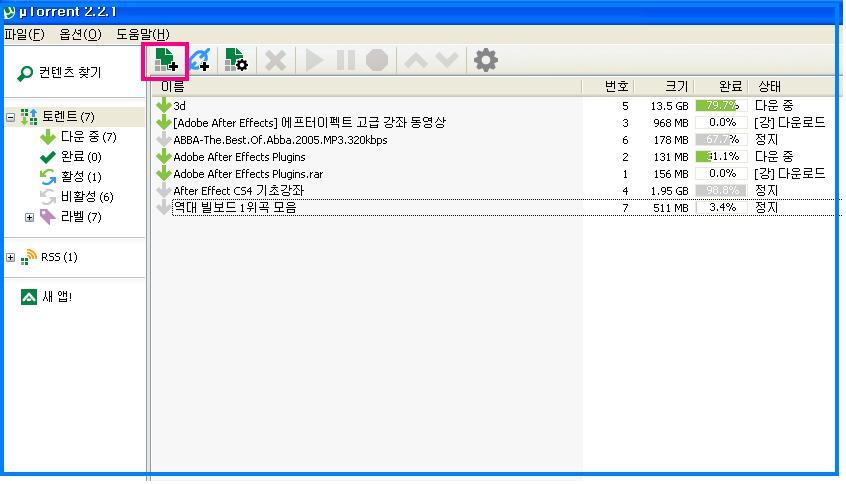Sort by the 완료 column header
Image resolution: width=846 pixels, height=484 pixels.
pos(721,86)
